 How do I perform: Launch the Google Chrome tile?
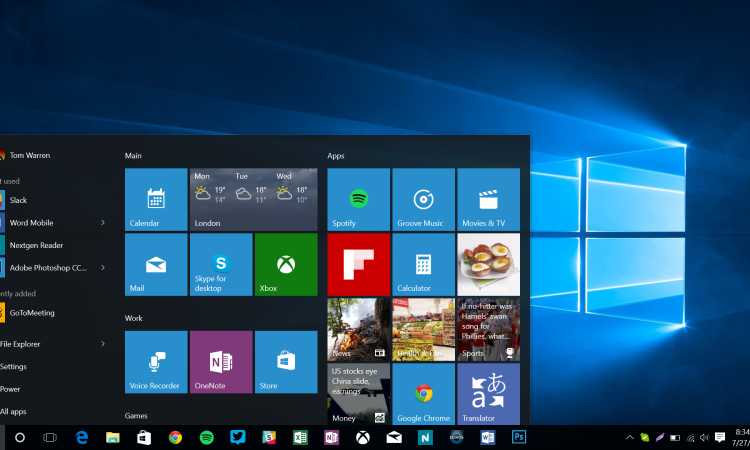pos(424,394)
